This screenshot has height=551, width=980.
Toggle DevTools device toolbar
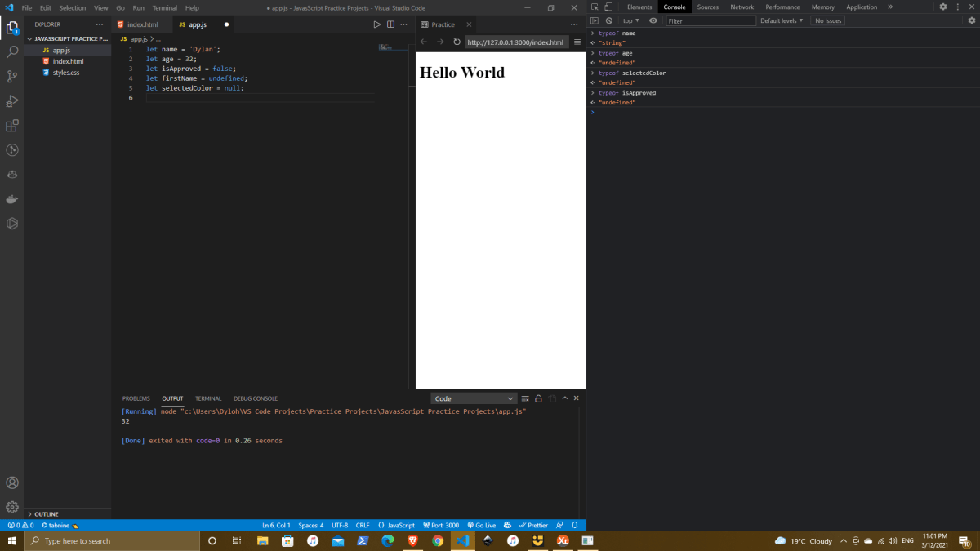point(608,7)
